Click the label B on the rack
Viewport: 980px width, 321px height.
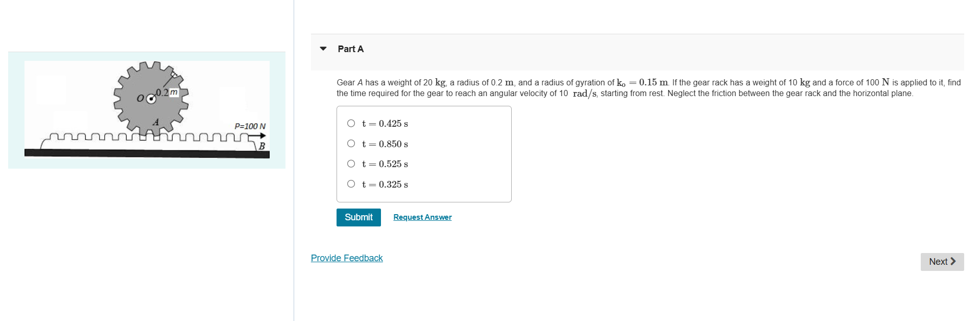pos(261,147)
